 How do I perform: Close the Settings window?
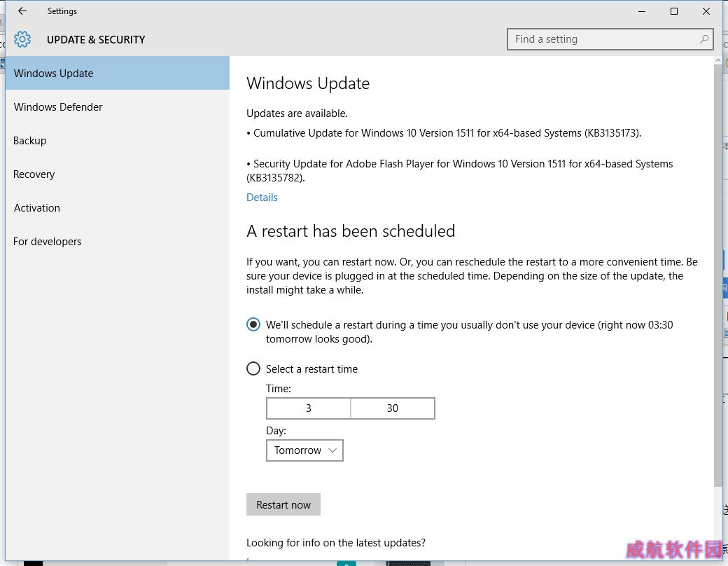706,11
